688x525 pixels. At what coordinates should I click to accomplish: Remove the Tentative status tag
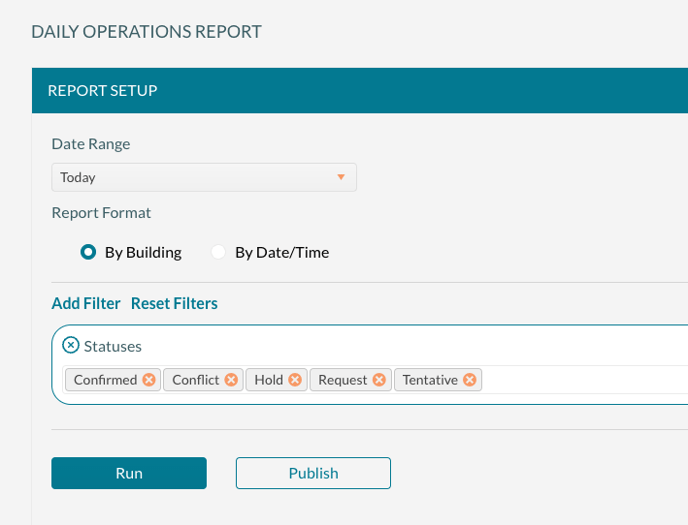469,380
